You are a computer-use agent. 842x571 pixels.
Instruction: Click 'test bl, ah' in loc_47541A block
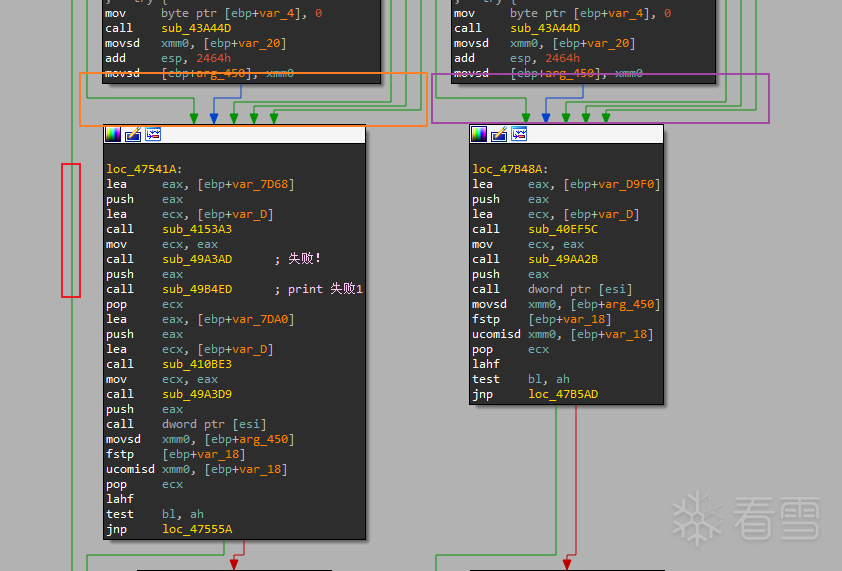tap(155, 515)
